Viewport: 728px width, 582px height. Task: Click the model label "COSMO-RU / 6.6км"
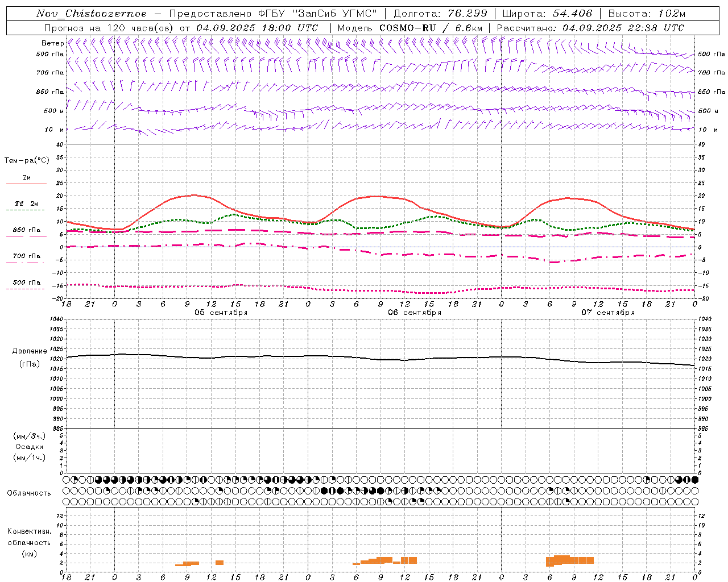[x=431, y=28]
